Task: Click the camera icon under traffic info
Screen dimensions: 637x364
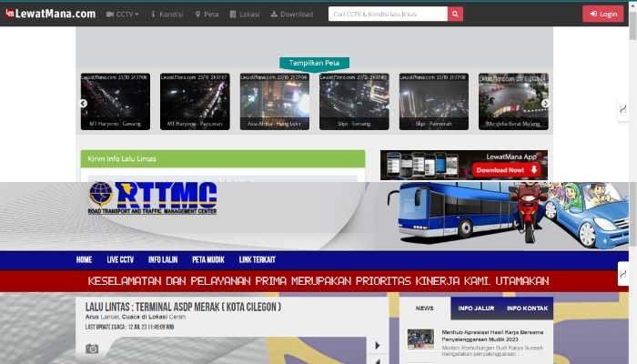Action: 92,349
